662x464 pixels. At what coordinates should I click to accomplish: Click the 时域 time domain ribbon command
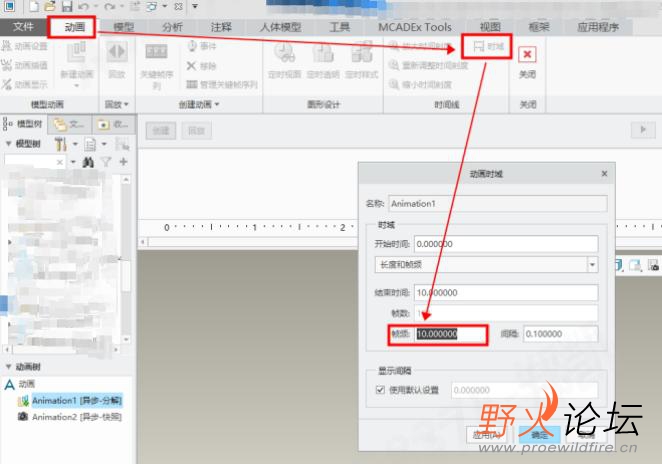point(488,46)
